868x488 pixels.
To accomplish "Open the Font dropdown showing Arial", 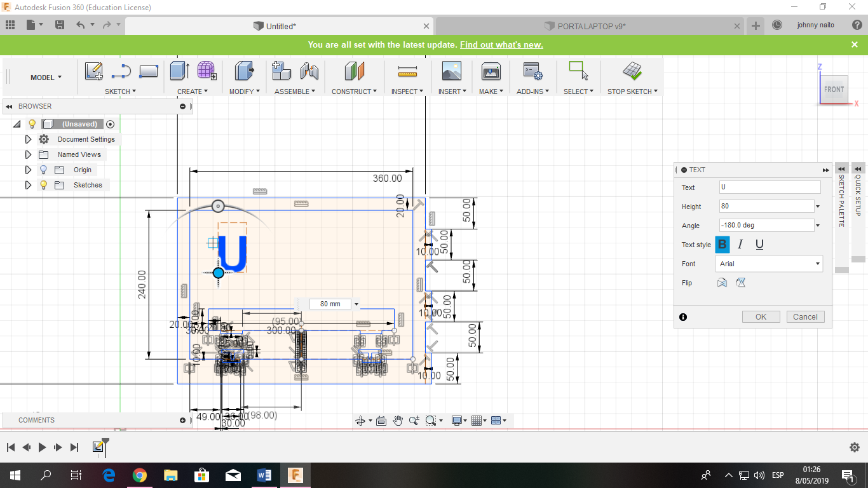I will (770, 264).
